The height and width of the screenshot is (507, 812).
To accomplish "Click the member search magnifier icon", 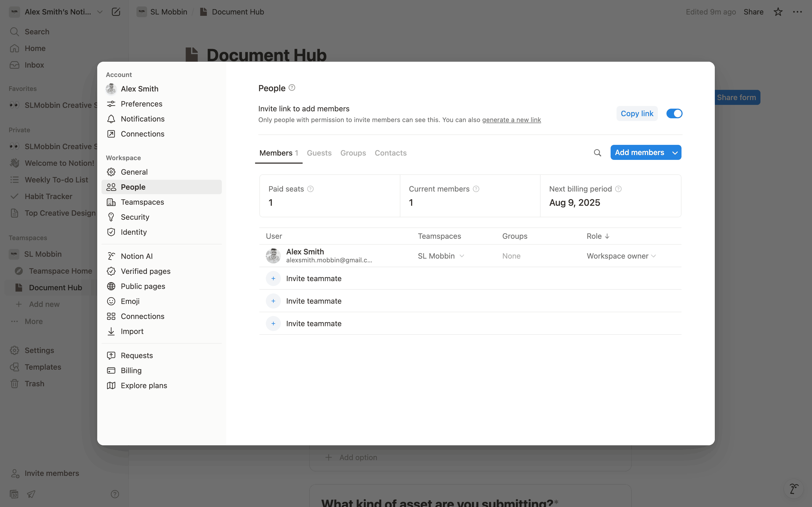I will (x=597, y=153).
